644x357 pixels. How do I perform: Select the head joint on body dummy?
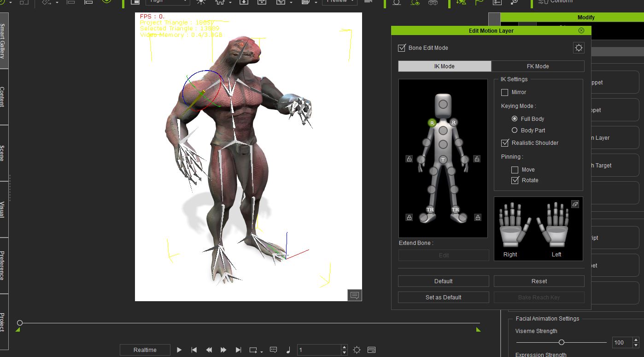coord(443,104)
